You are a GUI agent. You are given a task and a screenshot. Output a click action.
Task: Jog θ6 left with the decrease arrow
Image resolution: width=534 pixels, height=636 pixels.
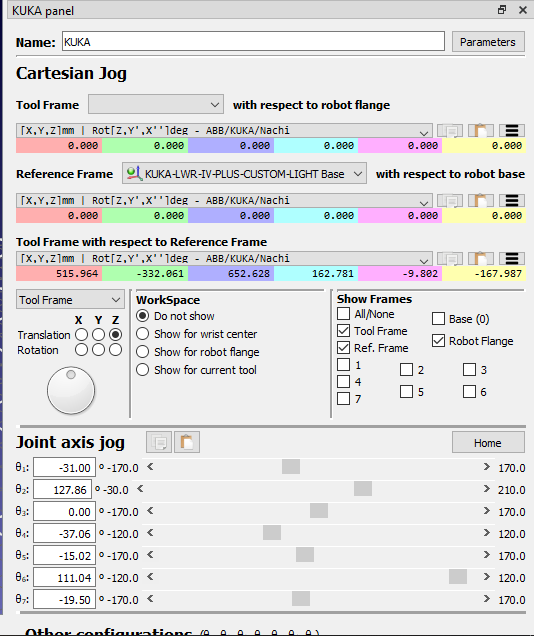click(150, 576)
